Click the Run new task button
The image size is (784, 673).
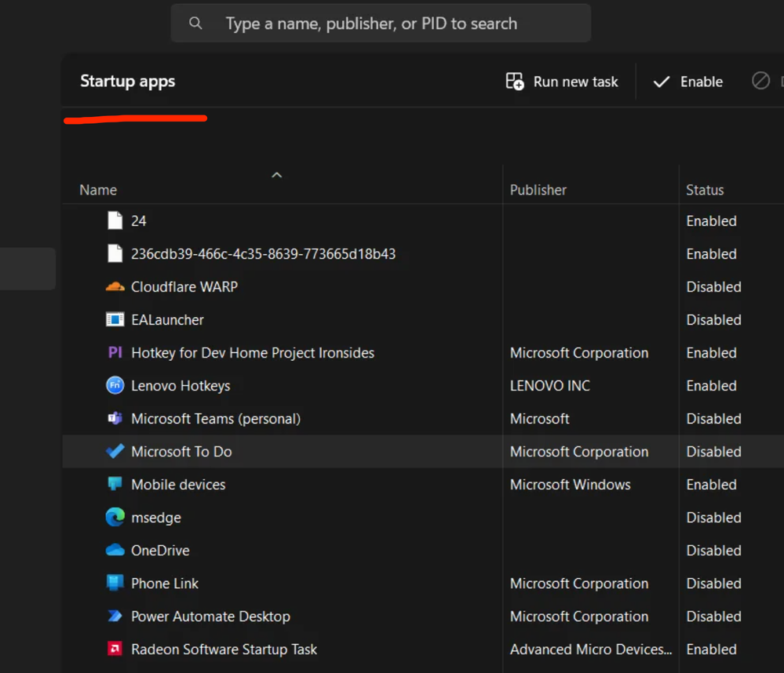562,81
